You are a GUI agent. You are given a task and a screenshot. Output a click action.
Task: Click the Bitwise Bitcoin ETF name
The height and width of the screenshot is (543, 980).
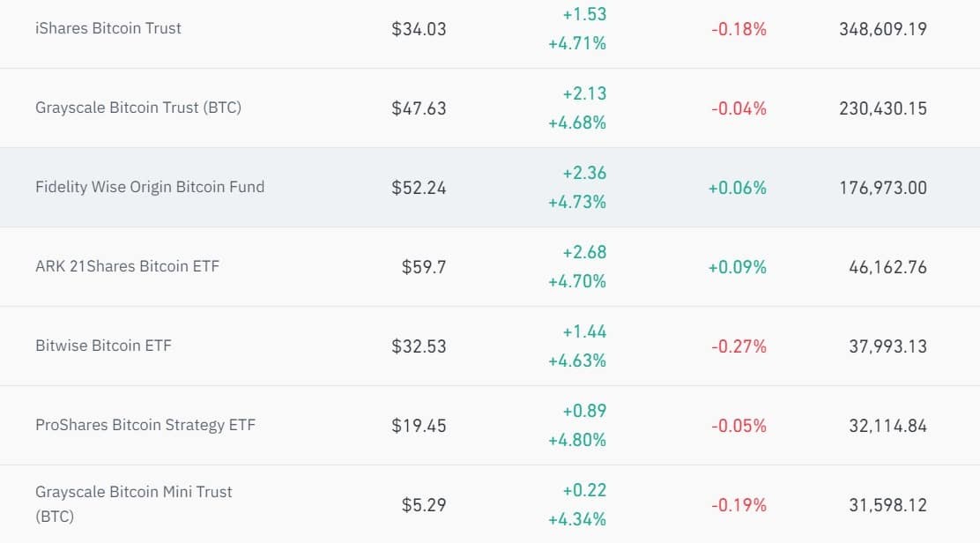point(103,346)
